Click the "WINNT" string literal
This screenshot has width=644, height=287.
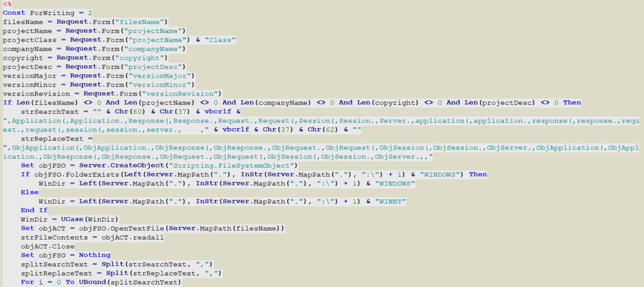(x=390, y=202)
